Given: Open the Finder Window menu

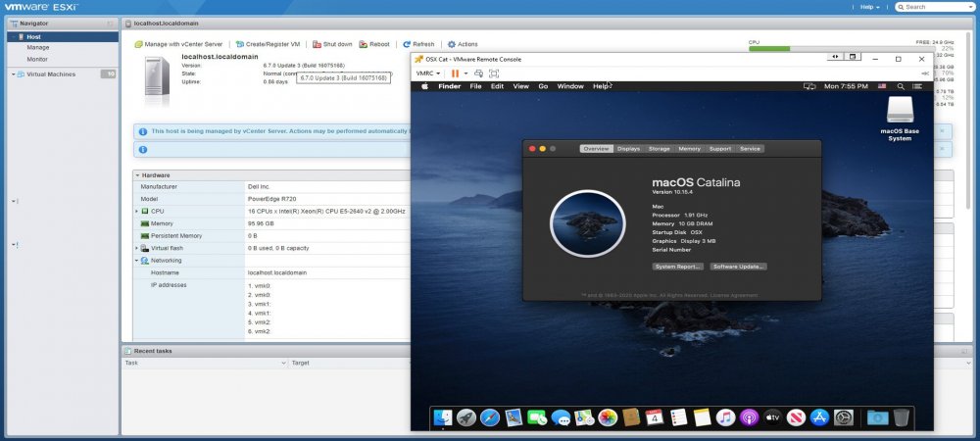Looking at the screenshot, I should [570, 86].
